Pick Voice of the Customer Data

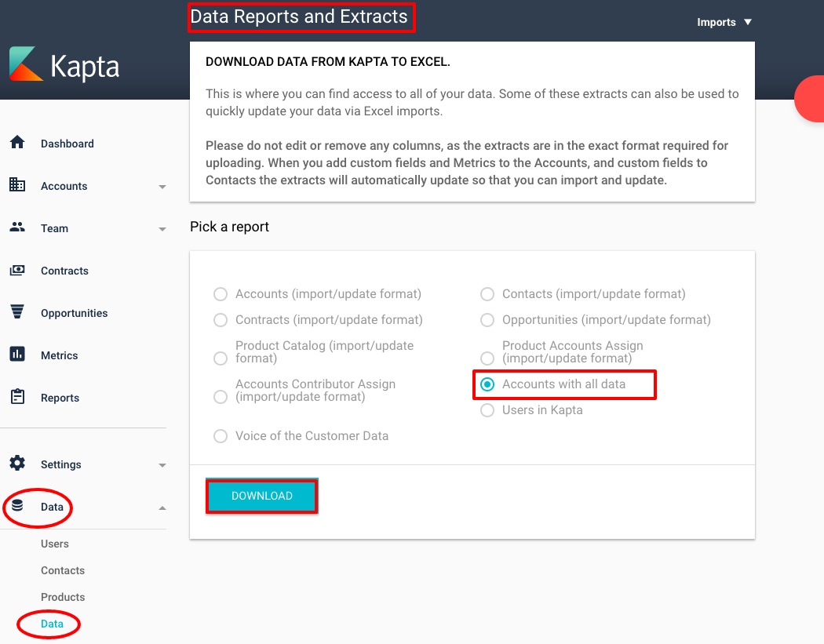221,436
